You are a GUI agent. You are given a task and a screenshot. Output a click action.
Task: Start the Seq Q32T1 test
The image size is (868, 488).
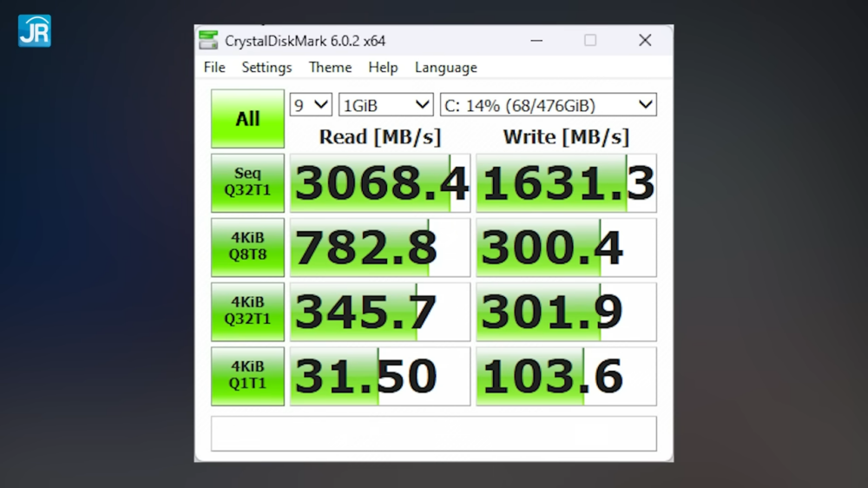[x=247, y=183]
